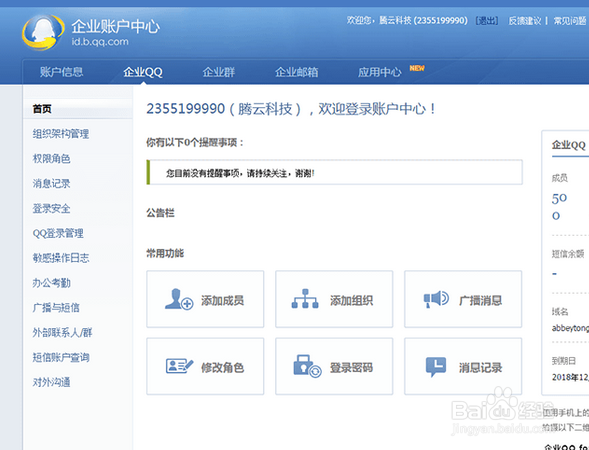This screenshot has width=589, height=450.
Task: Open the 常见问题 link
Action: pos(570,21)
